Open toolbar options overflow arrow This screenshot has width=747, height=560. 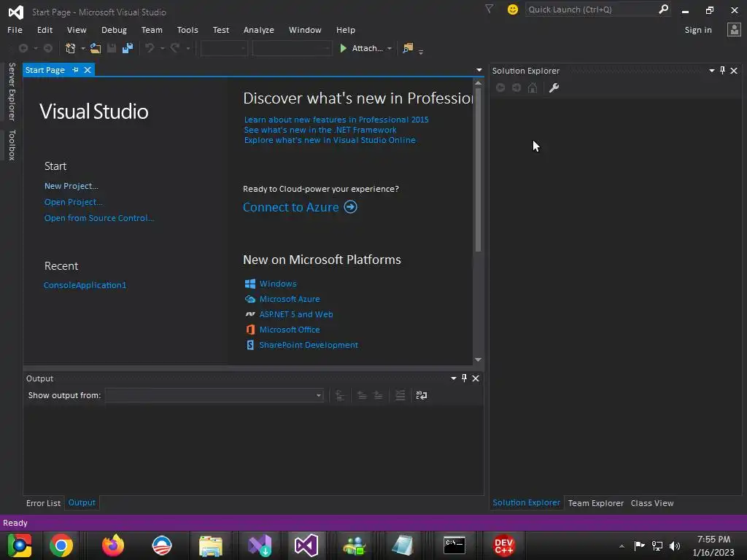point(421,50)
